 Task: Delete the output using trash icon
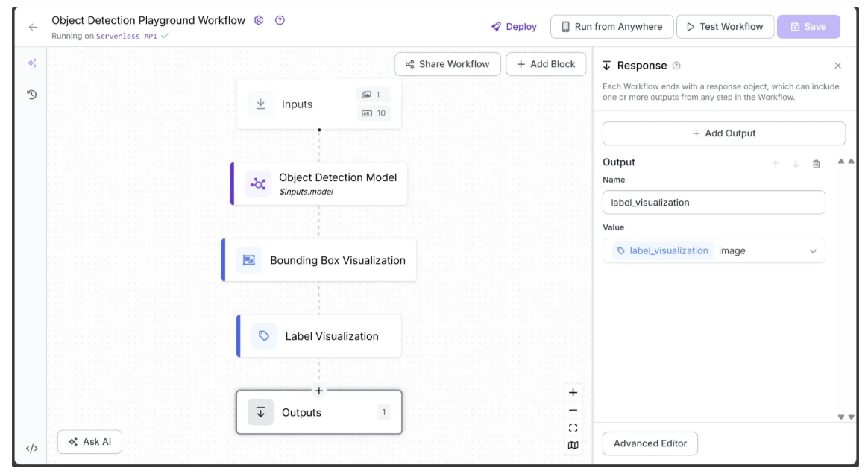(x=816, y=164)
